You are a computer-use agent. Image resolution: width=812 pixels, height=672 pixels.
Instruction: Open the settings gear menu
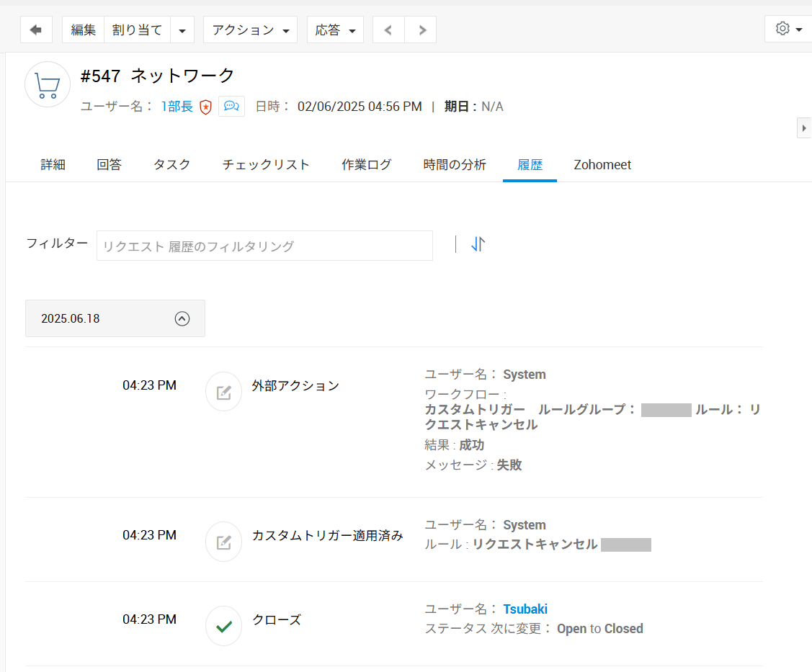click(x=788, y=29)
